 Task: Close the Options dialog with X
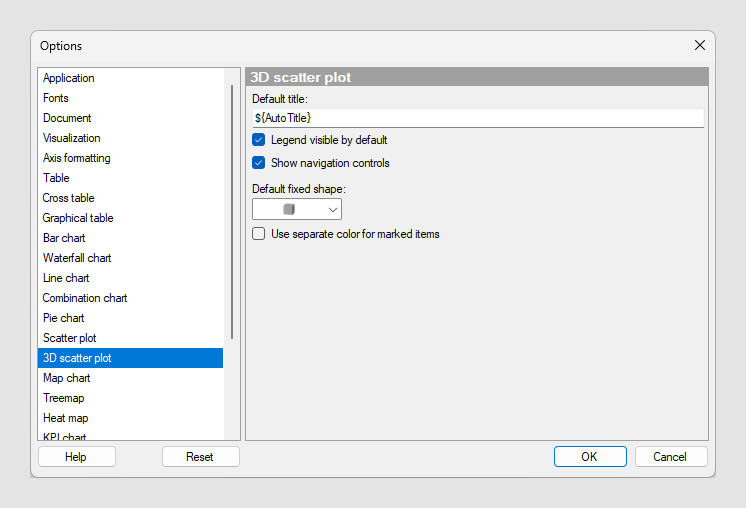coord(699,45)
